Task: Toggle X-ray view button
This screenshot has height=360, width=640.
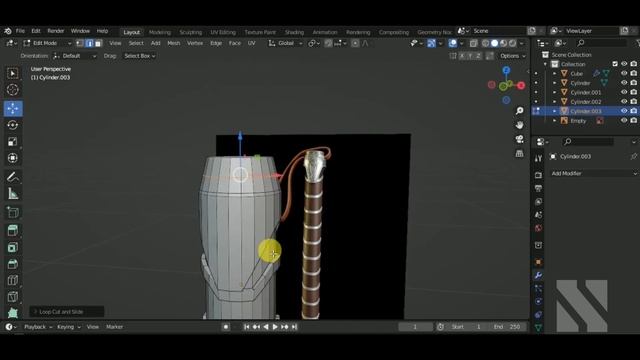Action: [x=473, y=43]
